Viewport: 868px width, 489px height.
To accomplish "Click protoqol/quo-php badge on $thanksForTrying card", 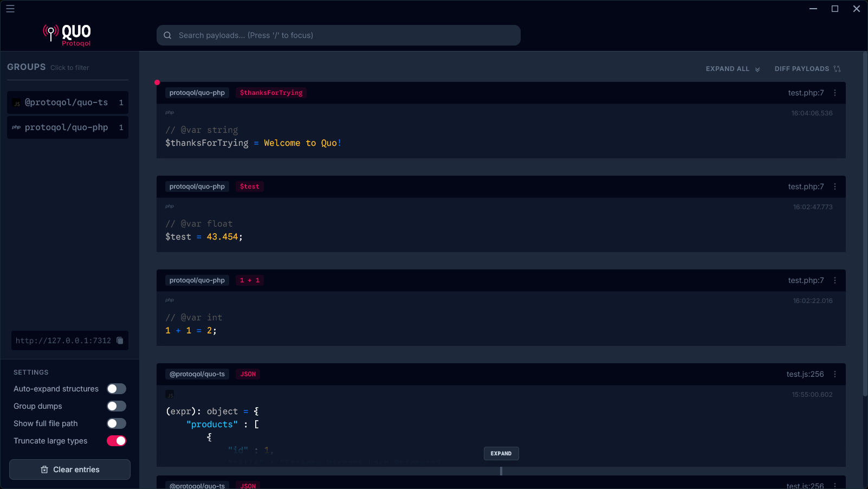I will point(197,93).
